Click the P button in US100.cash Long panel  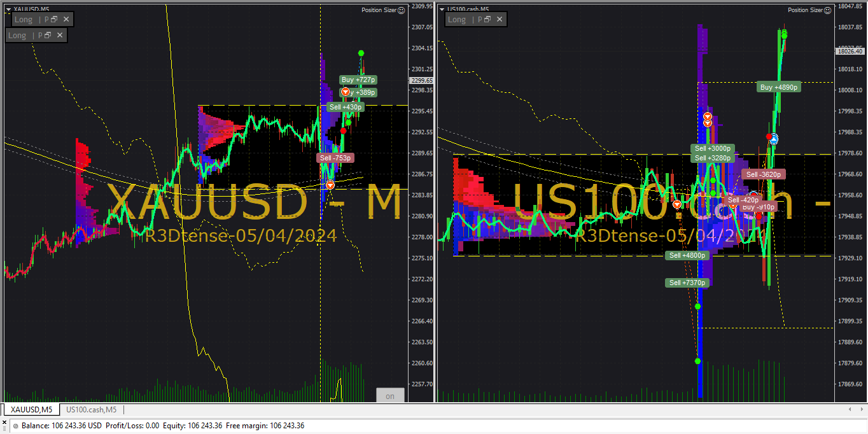480,20
